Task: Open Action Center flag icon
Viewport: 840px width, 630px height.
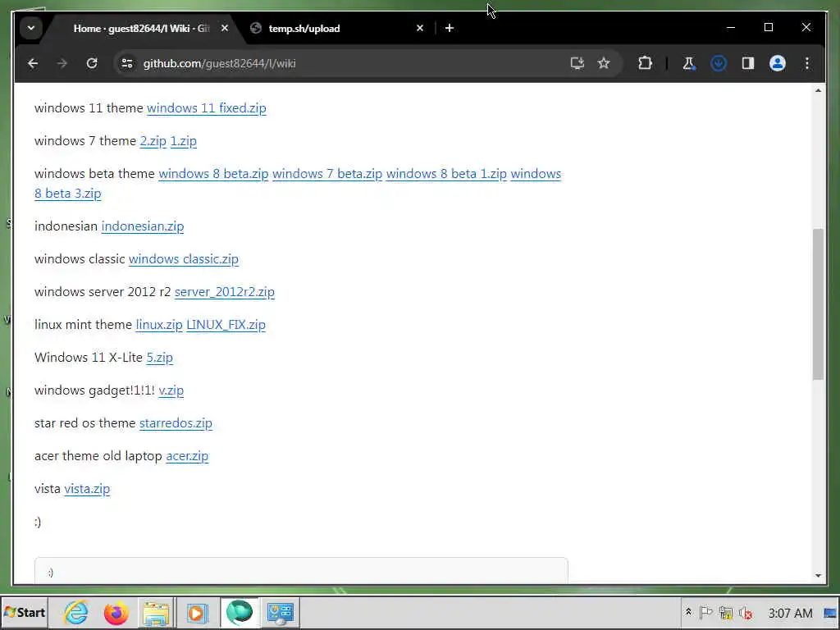Action: pos(706,612)
